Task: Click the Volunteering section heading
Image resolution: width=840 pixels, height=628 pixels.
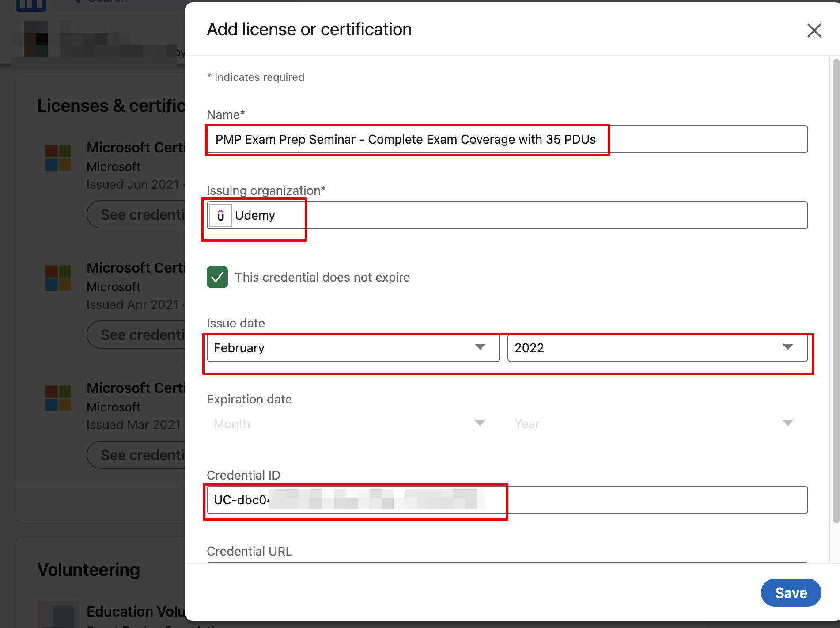Action: [88, 570]
